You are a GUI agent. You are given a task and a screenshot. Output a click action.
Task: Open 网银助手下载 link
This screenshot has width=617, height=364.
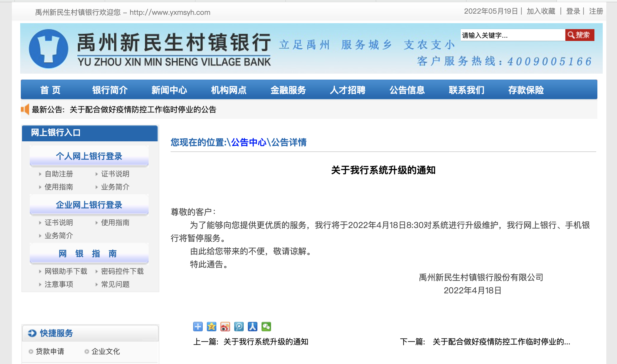[66, 271]
